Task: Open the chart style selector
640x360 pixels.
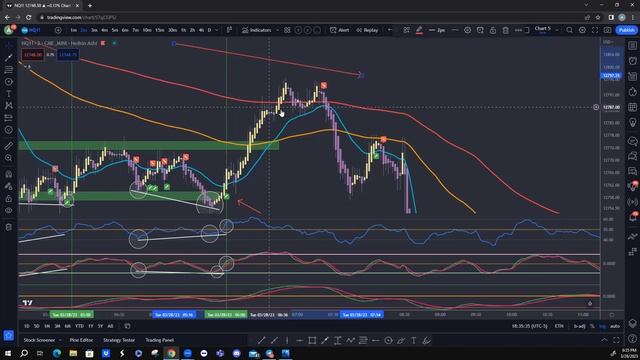Action: tap(229, 30)
